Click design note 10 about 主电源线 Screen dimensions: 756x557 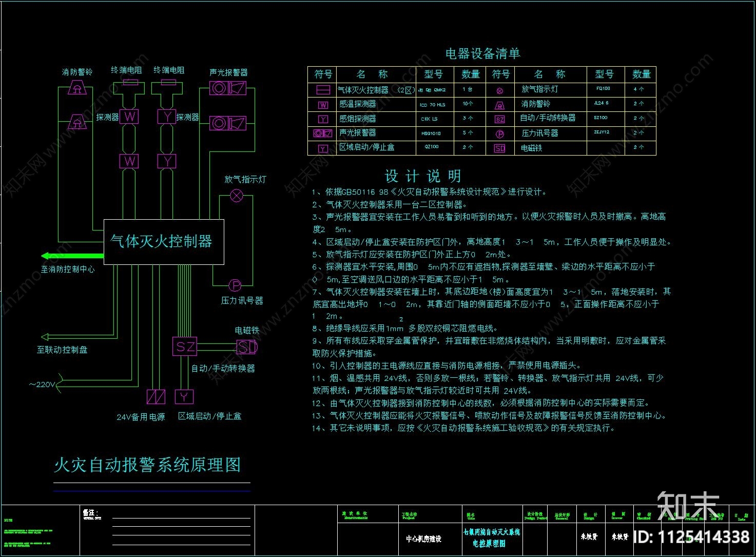click(447, 366)
